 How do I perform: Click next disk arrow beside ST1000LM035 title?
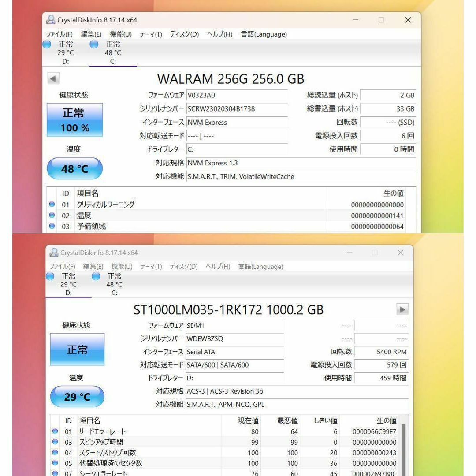coord(402,309)
